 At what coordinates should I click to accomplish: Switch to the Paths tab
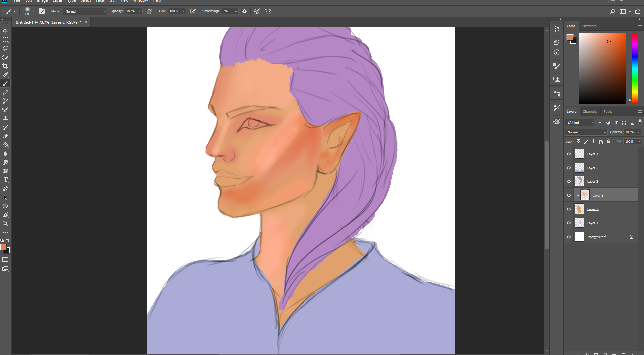point(608,112)
